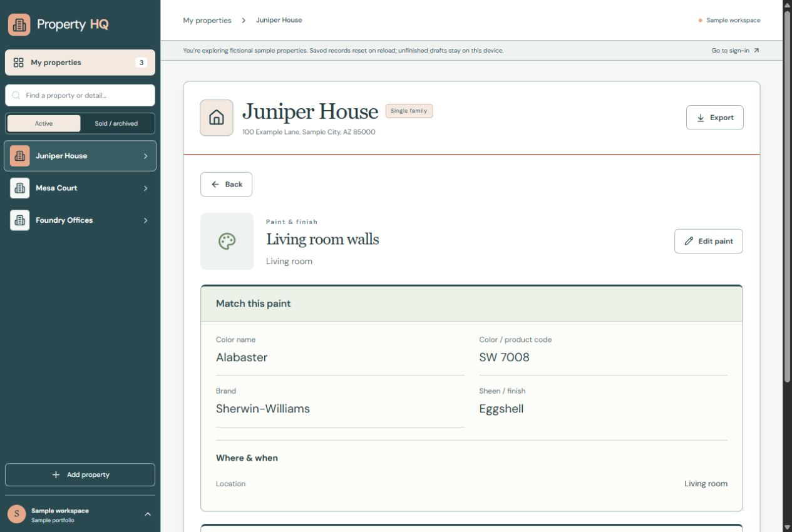Click the Sample workspace avatar S
792x532 pixels.
click(16, 514)
